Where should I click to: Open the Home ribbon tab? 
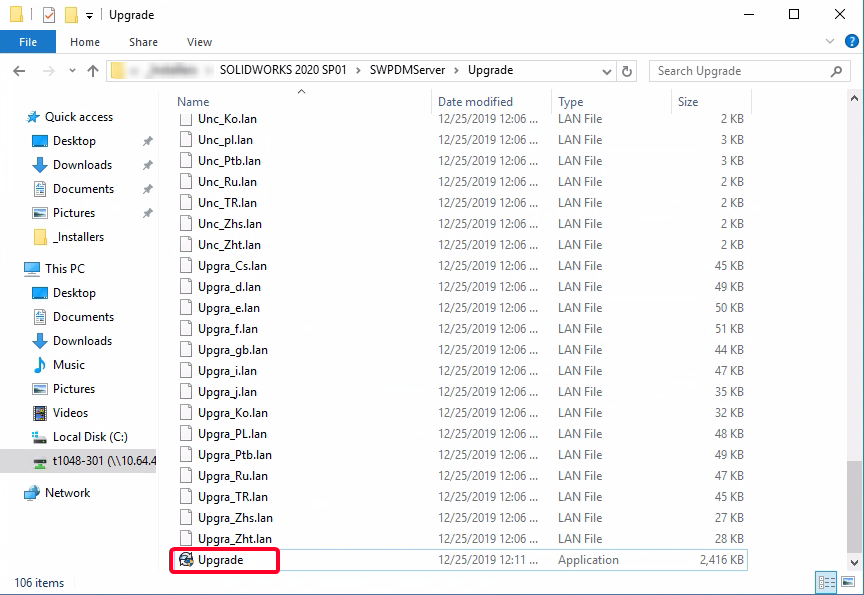[85, 42]
